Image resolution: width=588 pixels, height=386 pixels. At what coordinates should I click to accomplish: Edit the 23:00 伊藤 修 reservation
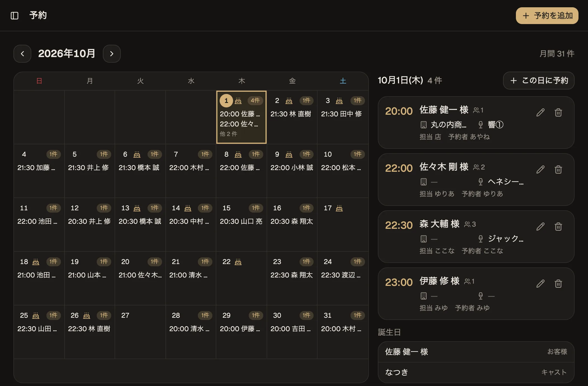(540, 284)
